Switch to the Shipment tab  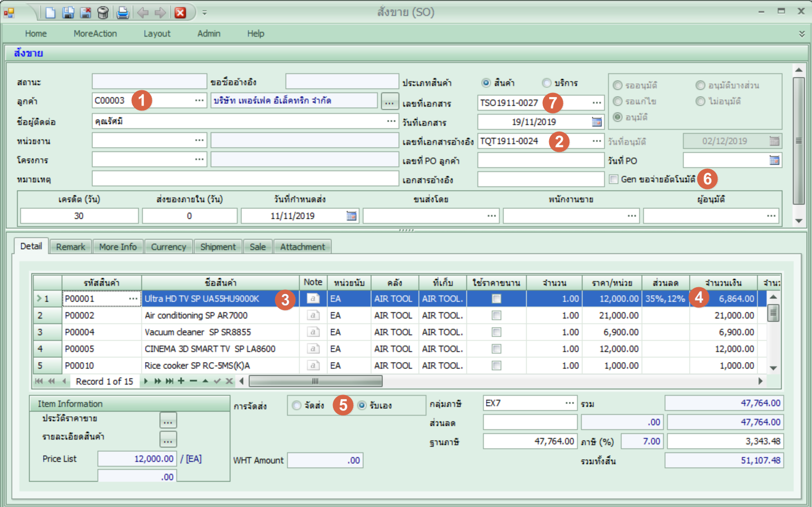pos(218,247)
